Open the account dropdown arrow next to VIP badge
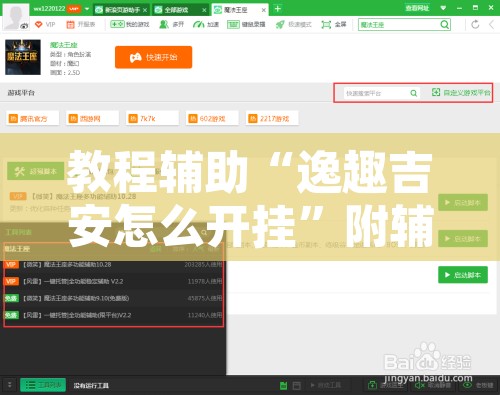 87,9
